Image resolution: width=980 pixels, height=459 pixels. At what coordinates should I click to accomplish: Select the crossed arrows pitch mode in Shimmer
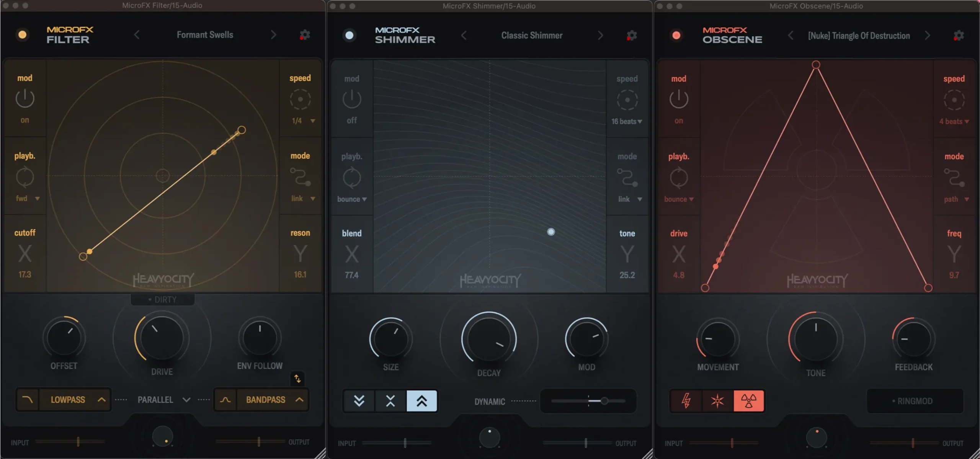390,401
